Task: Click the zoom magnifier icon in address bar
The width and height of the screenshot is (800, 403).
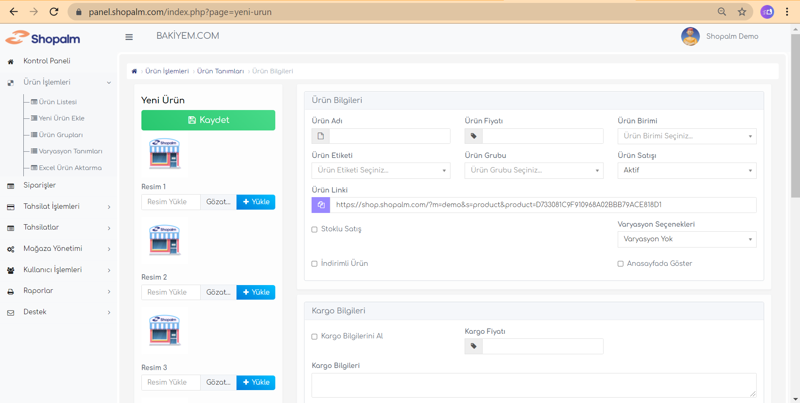Action: point(722,12)
